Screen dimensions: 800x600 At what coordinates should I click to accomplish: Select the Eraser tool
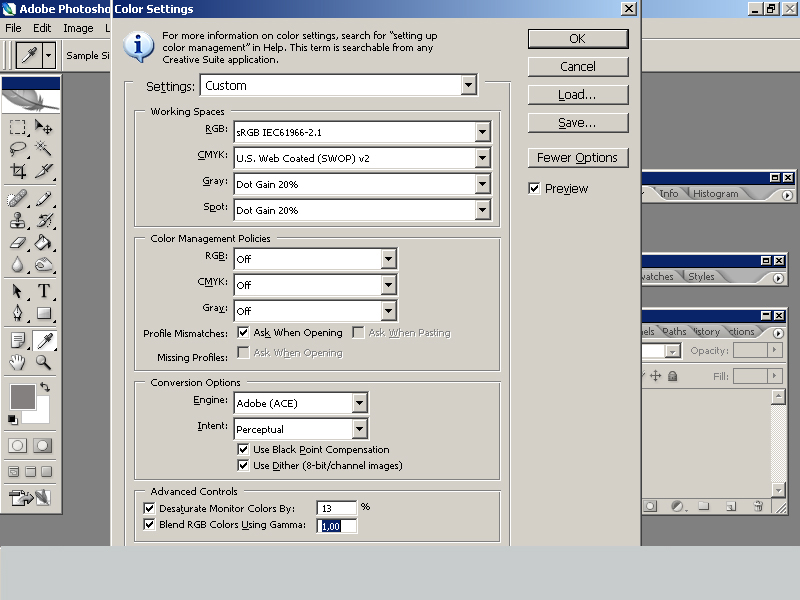click(x=17, y=242)
